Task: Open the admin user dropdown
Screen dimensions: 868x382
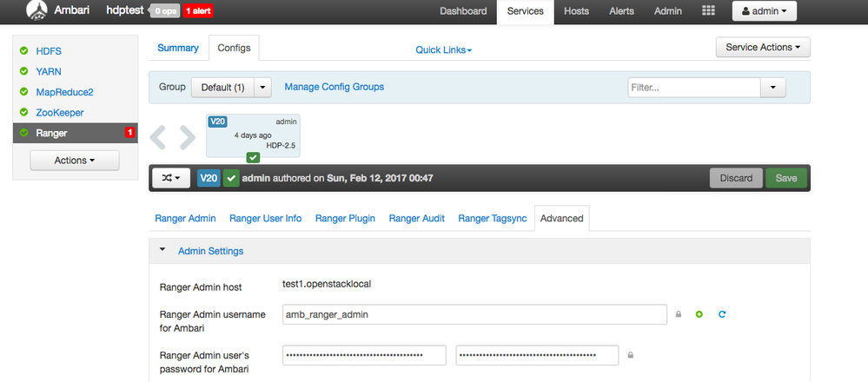Action: (765, 11)
